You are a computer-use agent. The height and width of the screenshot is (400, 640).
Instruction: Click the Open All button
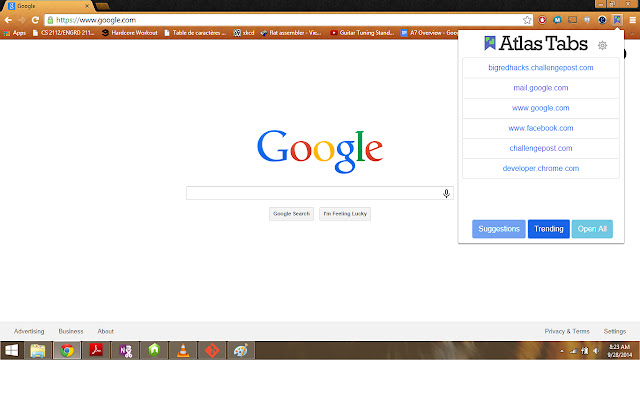(592, 229)
